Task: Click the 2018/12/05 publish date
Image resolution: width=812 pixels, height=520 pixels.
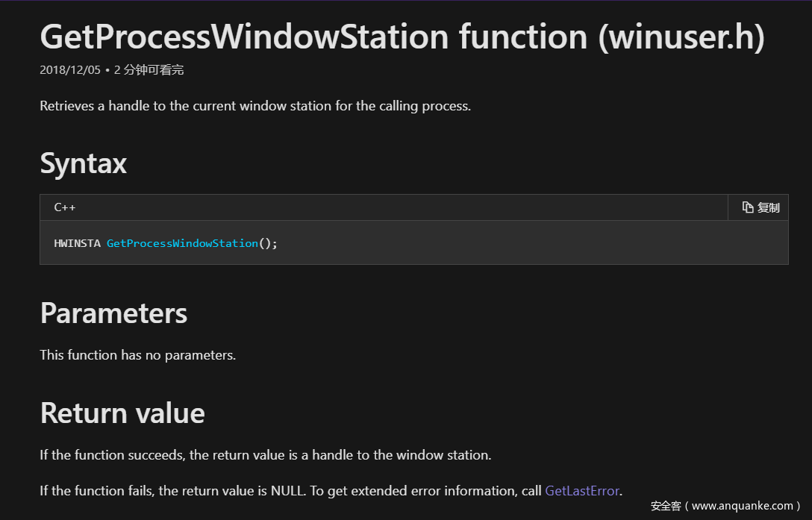Action: [70, 70]
